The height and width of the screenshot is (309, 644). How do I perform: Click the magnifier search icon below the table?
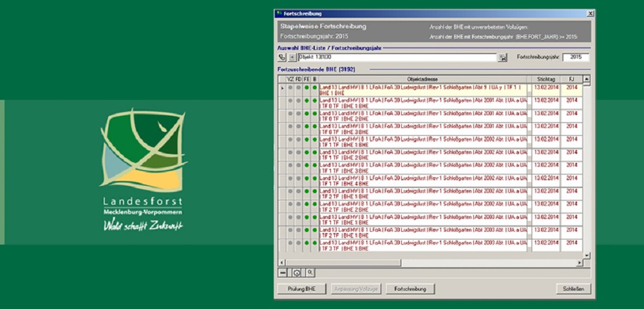310,272
